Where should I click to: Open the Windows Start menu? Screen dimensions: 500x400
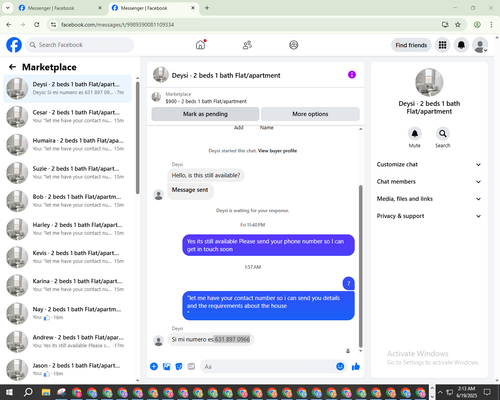click(9, 392)
